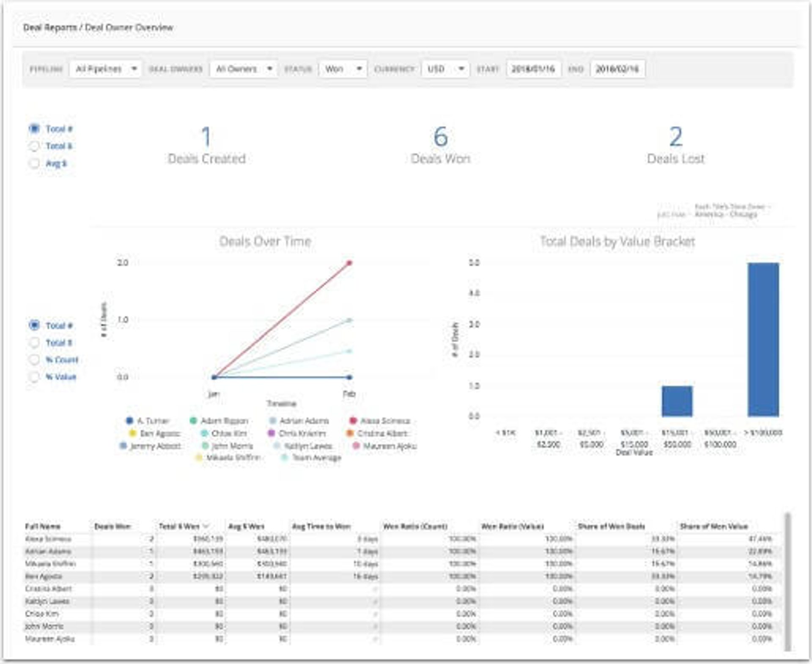
Task: Select Avg $ radio button
Action: click(x=34, y=163)
